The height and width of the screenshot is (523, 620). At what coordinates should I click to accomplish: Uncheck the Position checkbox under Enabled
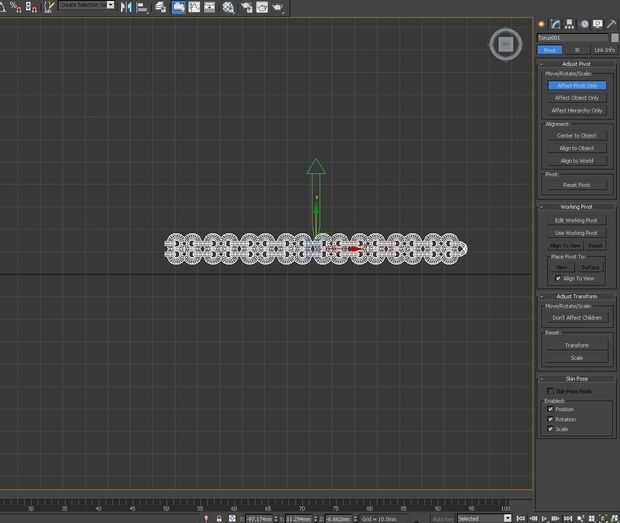click(550, 409)
